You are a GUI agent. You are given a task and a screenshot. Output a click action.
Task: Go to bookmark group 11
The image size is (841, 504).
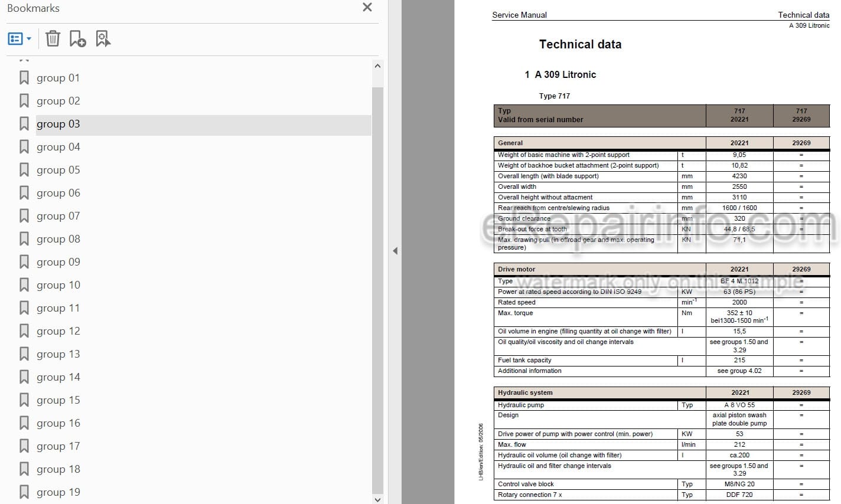[58, 308]
